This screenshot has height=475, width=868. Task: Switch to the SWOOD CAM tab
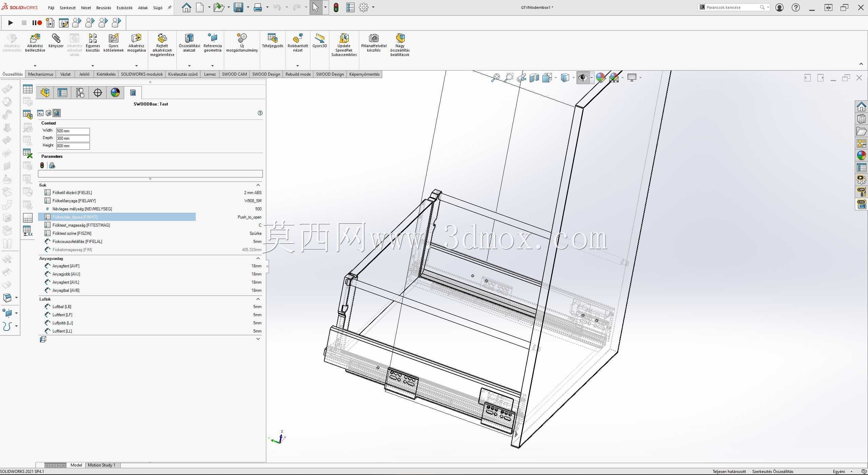click(x=234, y=74)
